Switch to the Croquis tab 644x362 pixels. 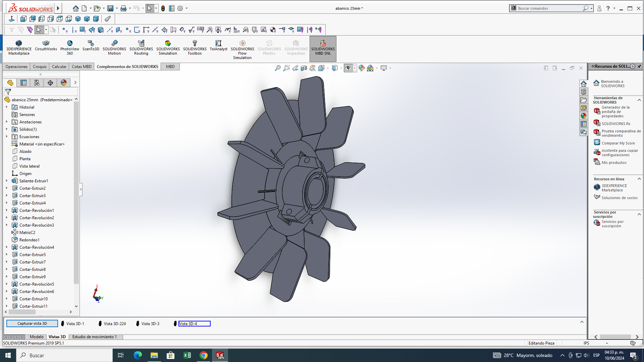[40, 67]
